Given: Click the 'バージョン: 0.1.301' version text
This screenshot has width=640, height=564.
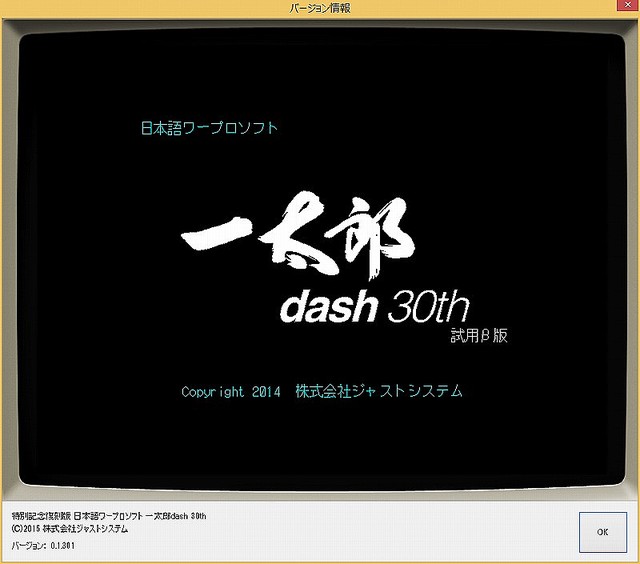Looking at the screenshot, I should [43, 546].
